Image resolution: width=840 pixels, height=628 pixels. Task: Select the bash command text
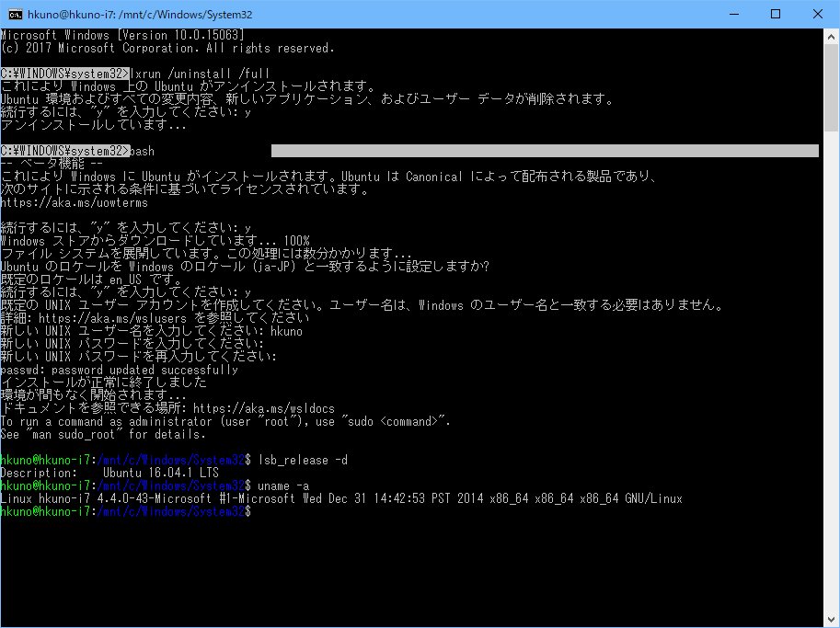point(144,150)
